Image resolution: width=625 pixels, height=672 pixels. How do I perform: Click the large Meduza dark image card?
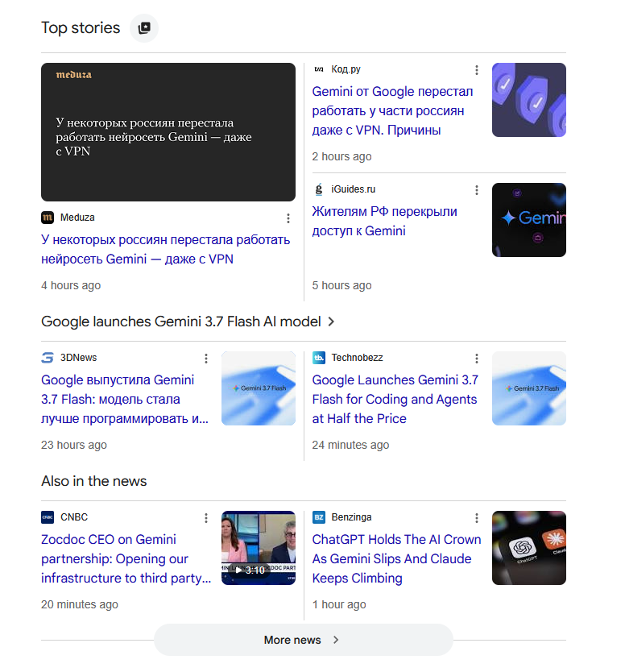point(168,132)
